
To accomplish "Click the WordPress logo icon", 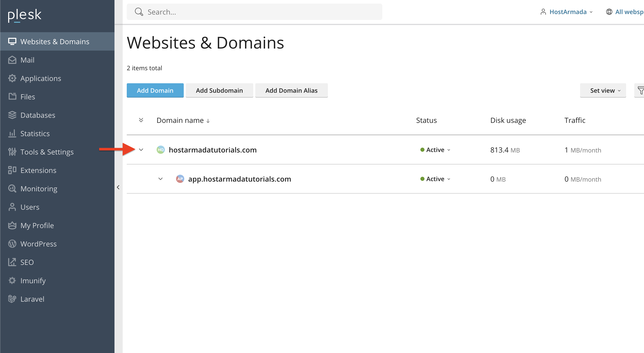I will click(12, 244).
